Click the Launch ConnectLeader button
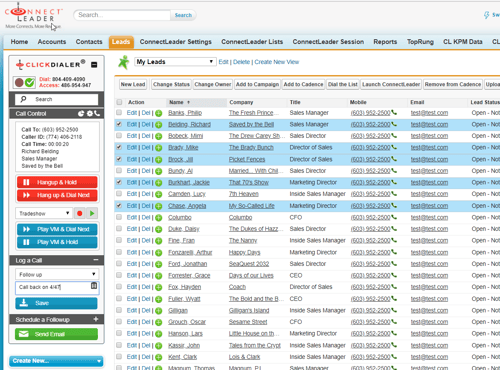The width and height of the screenshot is (500, 370). (391, 84)
